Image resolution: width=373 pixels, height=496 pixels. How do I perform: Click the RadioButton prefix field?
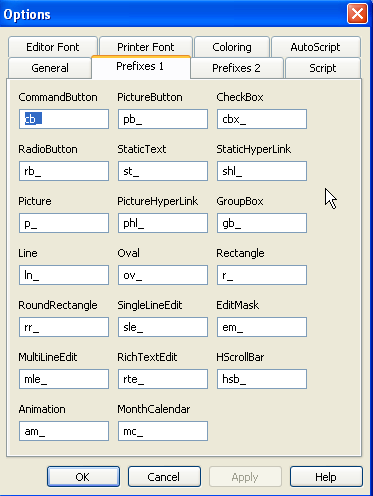64,171
